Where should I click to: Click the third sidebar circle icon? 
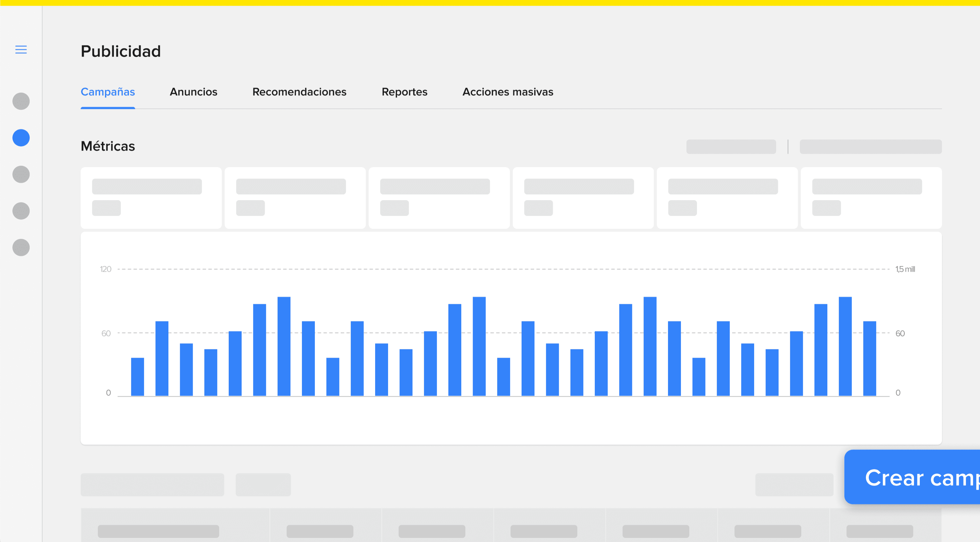(x=21, y=174)
